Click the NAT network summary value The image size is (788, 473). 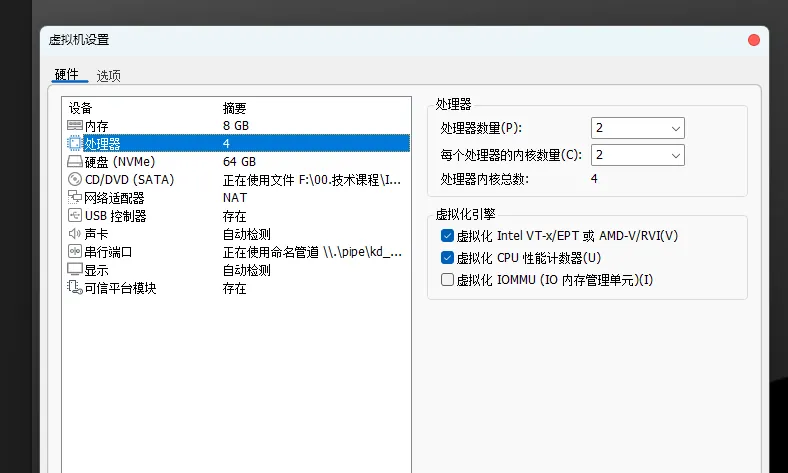(x=235, y=198)
